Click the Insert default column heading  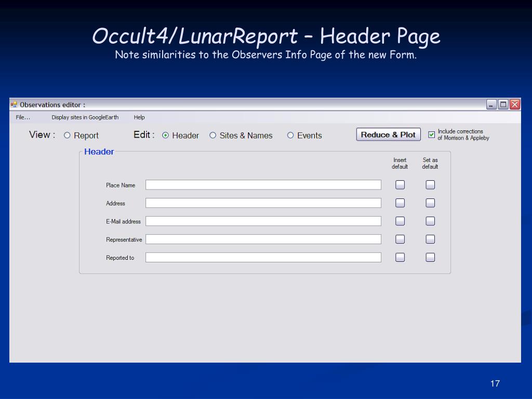tap(400, 163)
